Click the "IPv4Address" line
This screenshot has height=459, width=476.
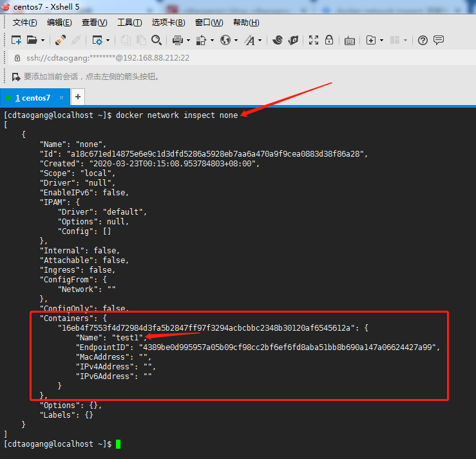[116, 367]
